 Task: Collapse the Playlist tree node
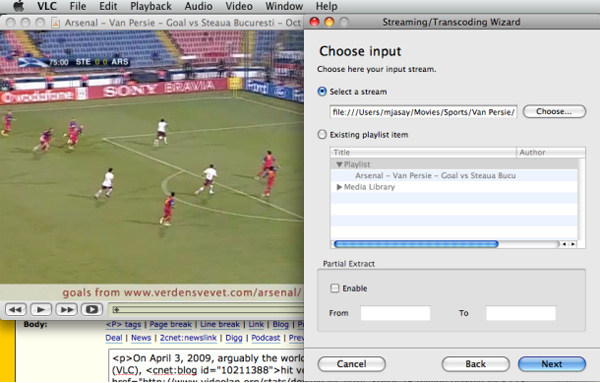click(339, 164)
